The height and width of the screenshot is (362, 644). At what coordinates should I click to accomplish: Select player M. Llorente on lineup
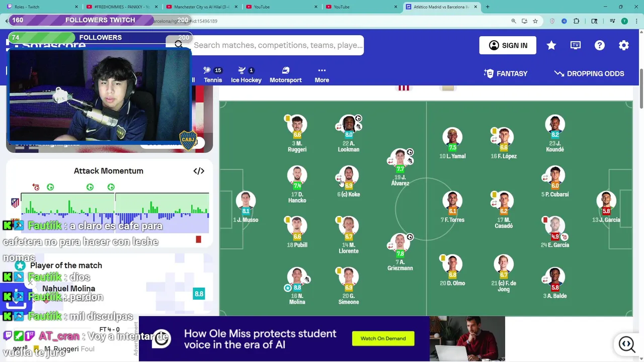[349, 235]
